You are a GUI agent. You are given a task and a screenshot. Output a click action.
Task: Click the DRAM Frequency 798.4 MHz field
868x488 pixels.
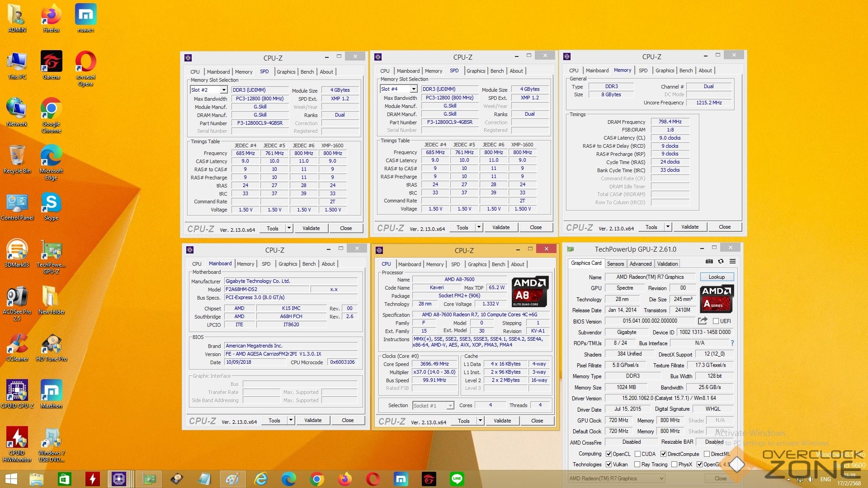(x=670, y=122)
